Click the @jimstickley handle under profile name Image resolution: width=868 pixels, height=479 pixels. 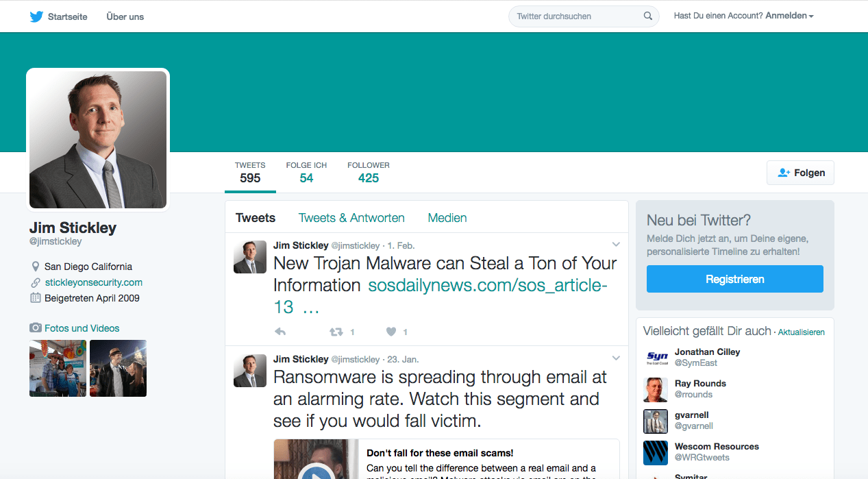pyautogui.click(x=55, y=241)
